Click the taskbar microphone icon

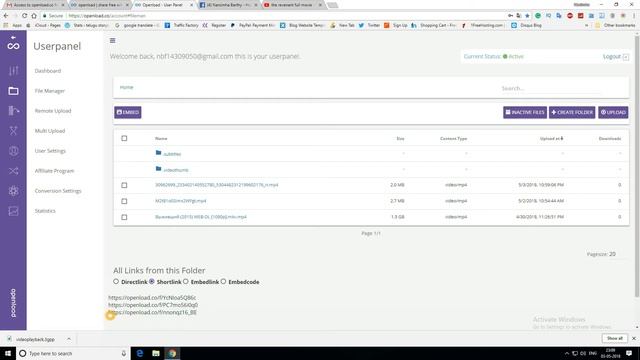tap(124, 353)
